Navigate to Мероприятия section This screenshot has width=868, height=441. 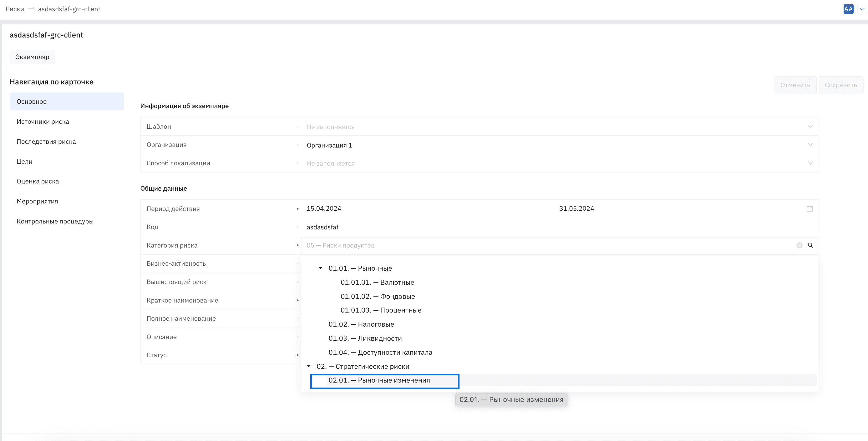pyautogui.click(x=38, y=201)
